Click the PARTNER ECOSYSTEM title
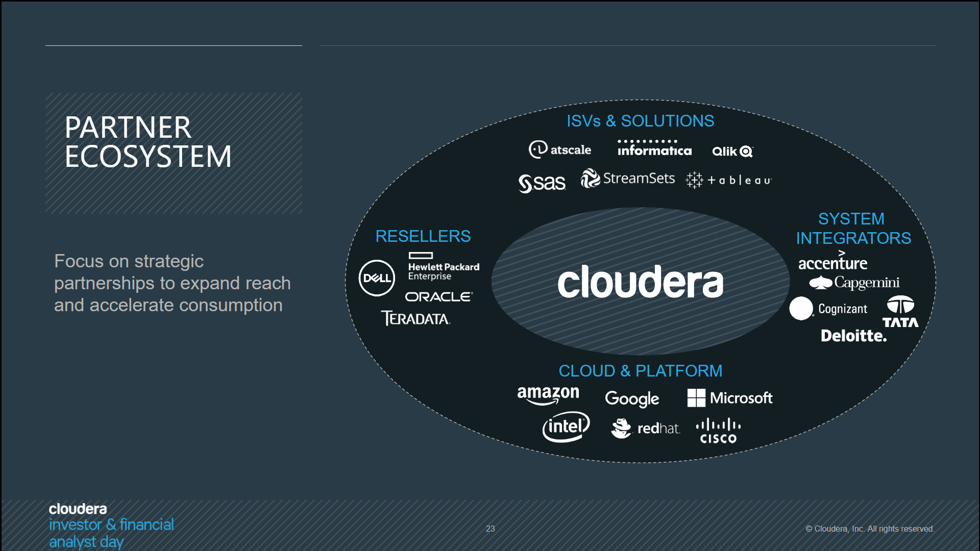 148,142
